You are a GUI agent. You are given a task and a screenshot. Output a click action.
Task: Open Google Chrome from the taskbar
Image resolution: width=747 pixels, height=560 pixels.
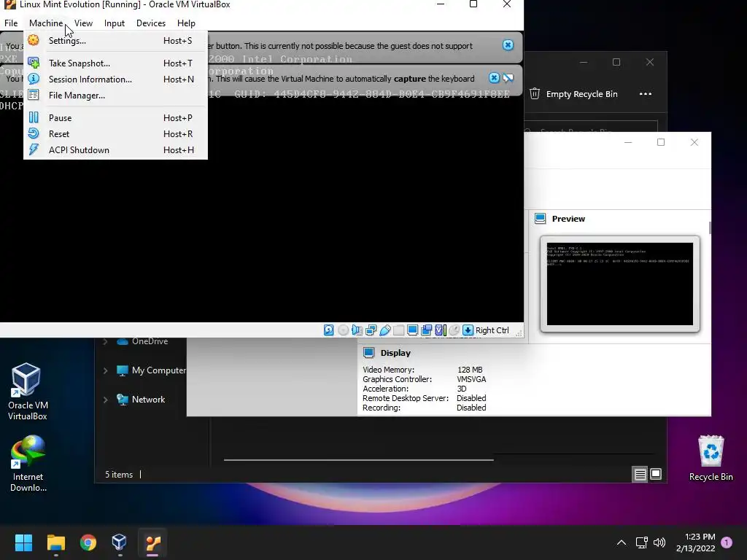coord(88,542)
